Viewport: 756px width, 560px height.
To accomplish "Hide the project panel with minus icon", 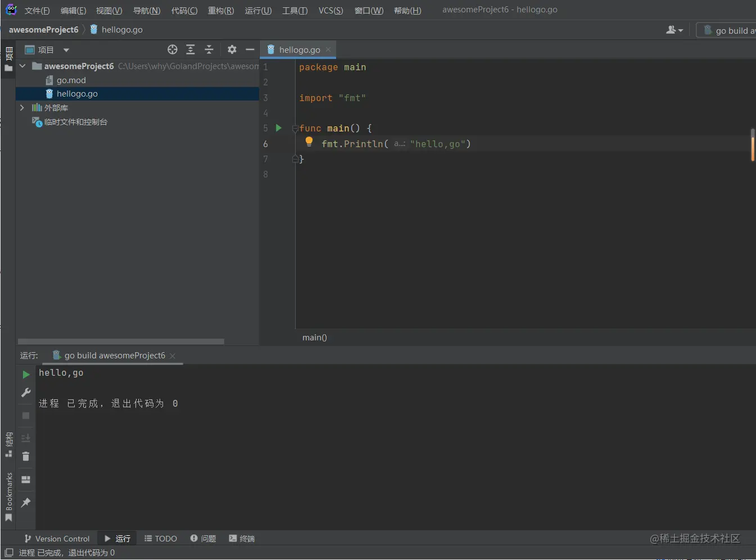I will pos(250,49).
